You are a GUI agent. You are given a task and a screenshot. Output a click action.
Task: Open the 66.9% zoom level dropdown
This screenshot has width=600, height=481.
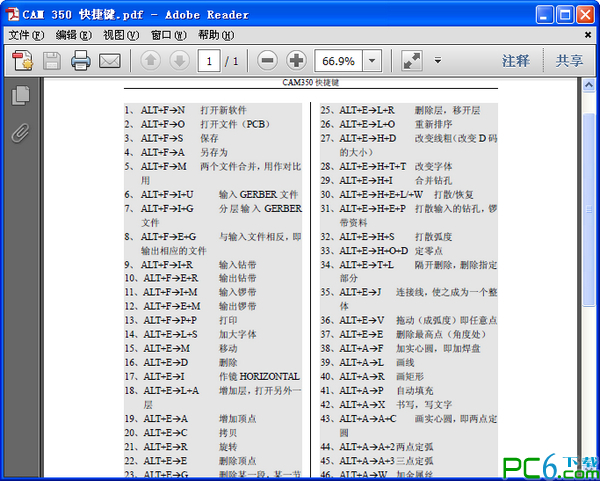372,61
